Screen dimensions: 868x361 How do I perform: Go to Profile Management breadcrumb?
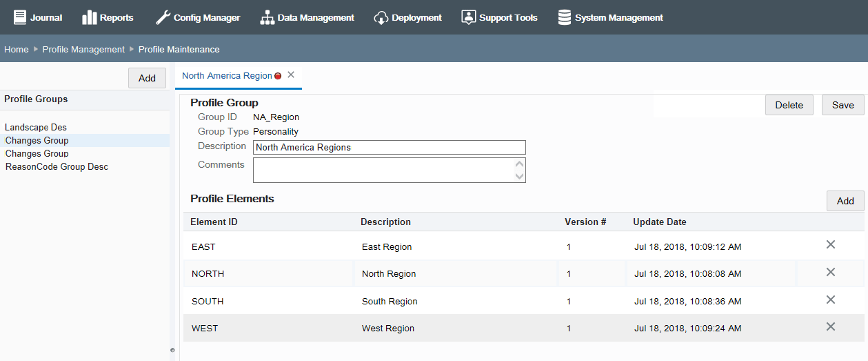pyautogui.click(x=83, y=50)
